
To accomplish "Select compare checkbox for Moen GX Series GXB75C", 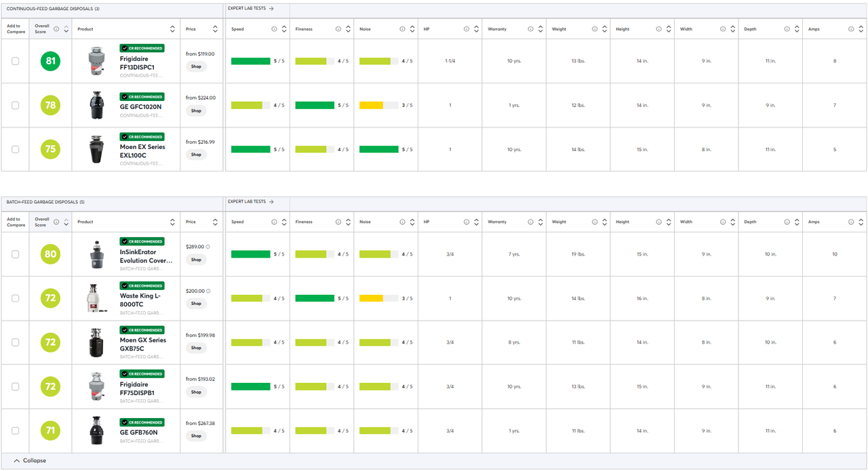I will point(15,342).
